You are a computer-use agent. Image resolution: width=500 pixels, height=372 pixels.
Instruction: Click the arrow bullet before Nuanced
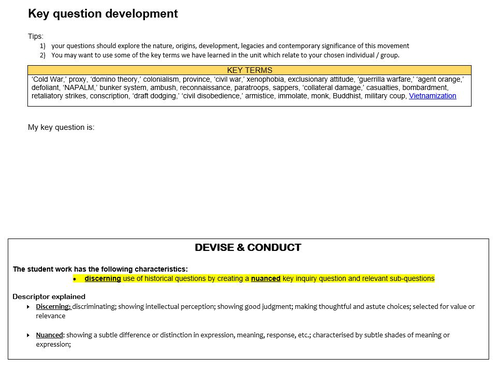28,335
